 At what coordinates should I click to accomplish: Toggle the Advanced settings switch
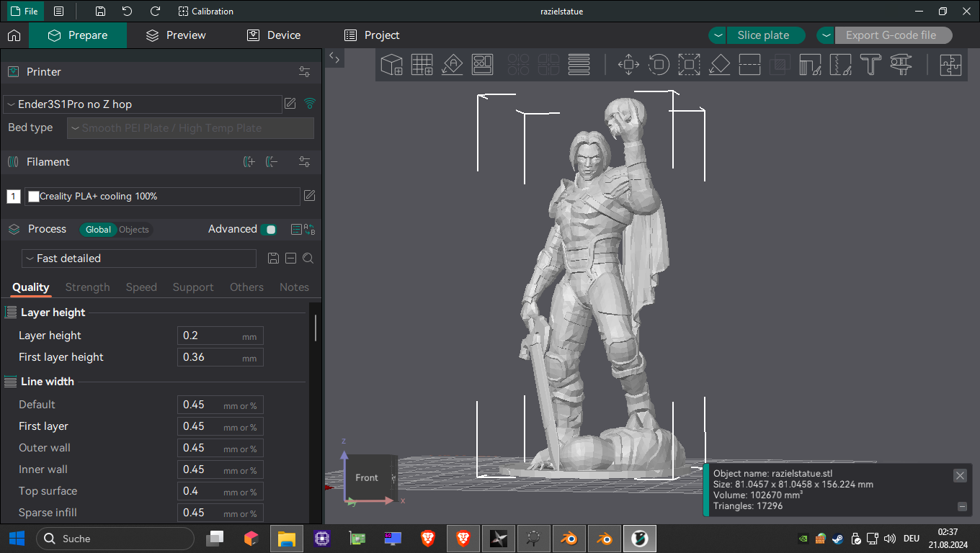[269, 230]
